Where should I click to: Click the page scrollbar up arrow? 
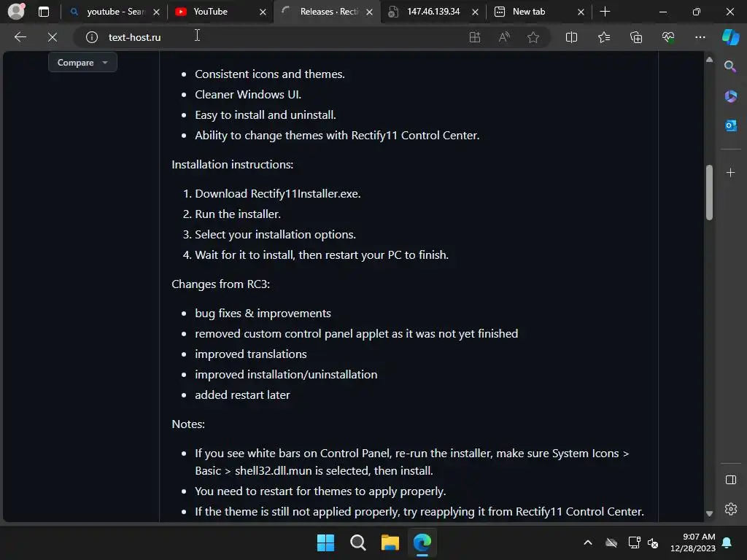point(709,60)
